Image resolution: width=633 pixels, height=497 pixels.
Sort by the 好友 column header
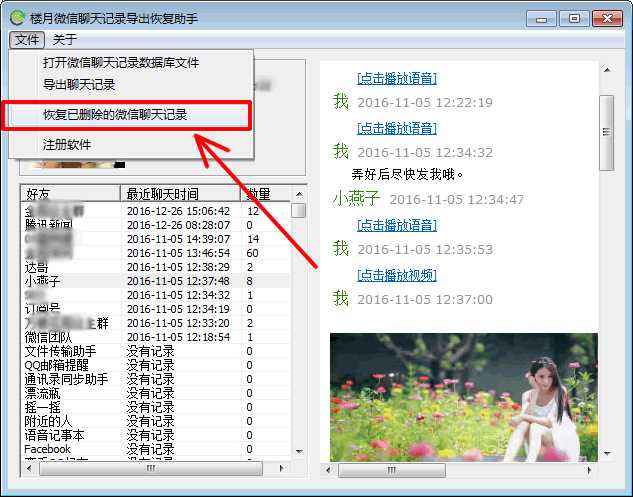(x=71, y=194)
